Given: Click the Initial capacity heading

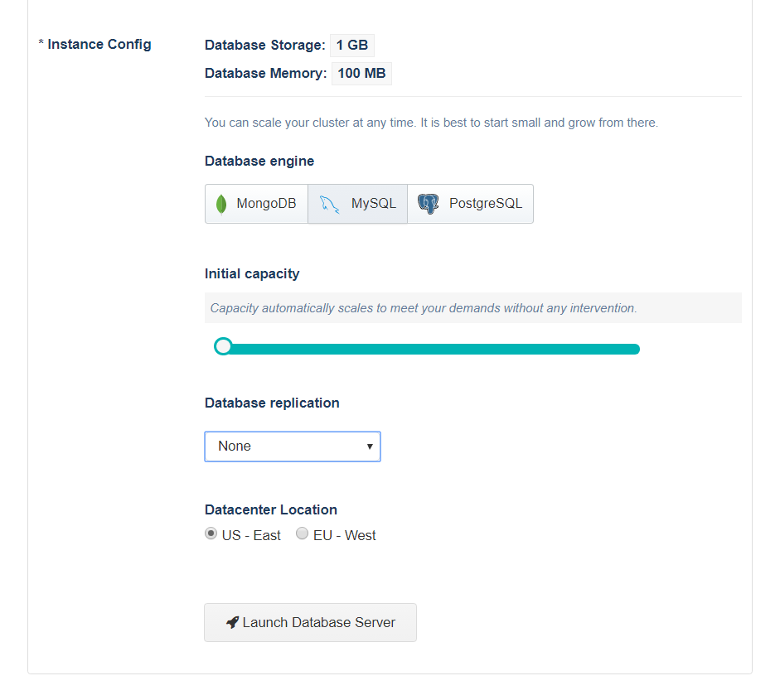Looking at the screenshot, I should [x=252, y=274].
